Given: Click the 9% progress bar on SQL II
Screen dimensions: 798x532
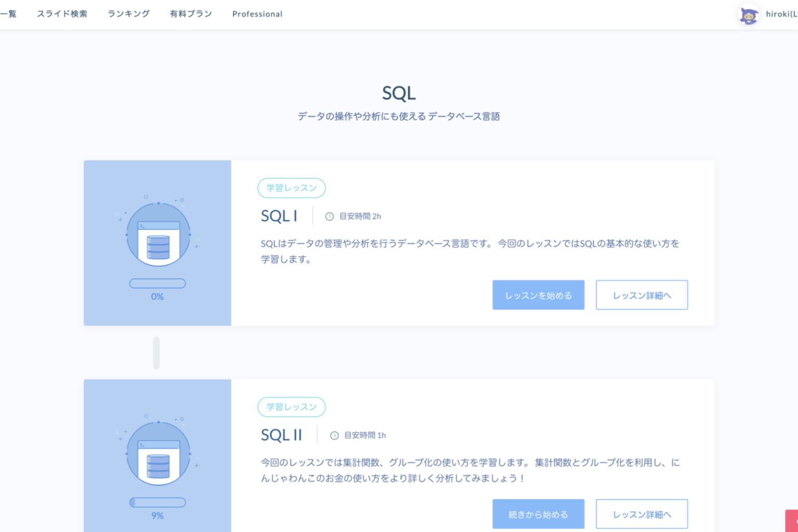Looking at the screenshot, I should (x=157, y=502).
